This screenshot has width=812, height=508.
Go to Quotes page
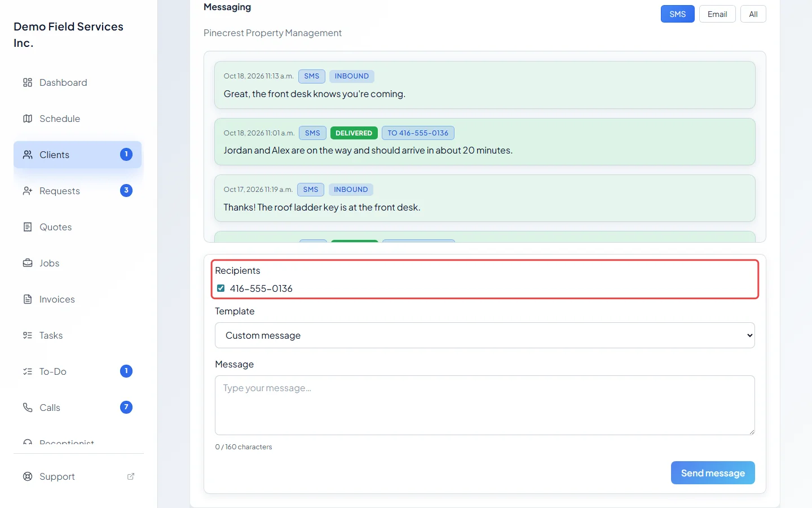pos(78,227)
